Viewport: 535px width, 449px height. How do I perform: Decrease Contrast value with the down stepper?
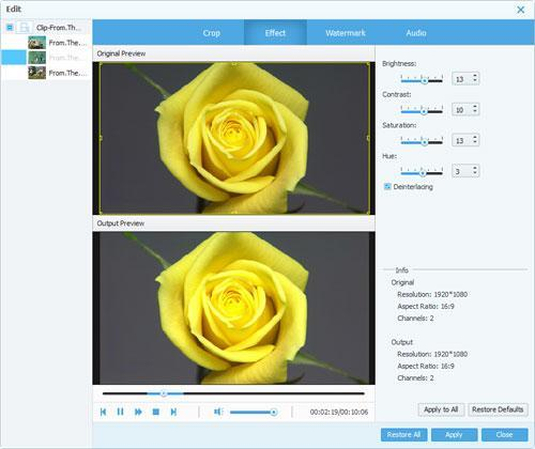pos(475,112)
